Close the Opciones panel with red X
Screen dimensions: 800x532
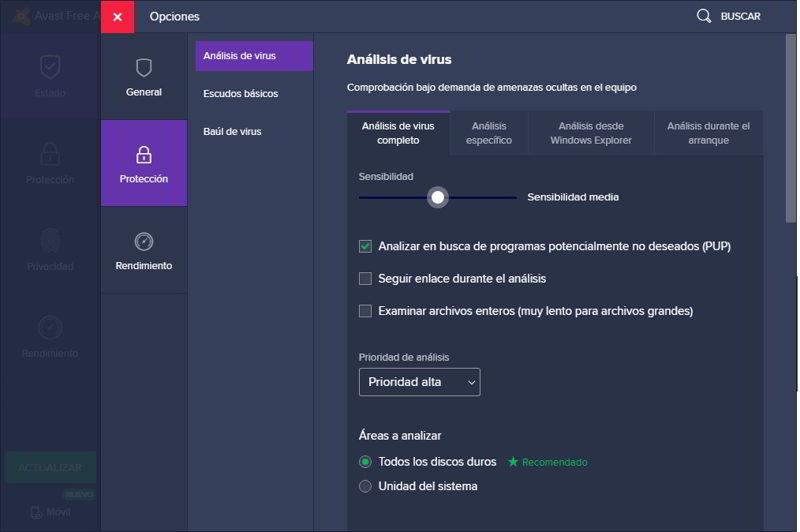tap(117, 17)
